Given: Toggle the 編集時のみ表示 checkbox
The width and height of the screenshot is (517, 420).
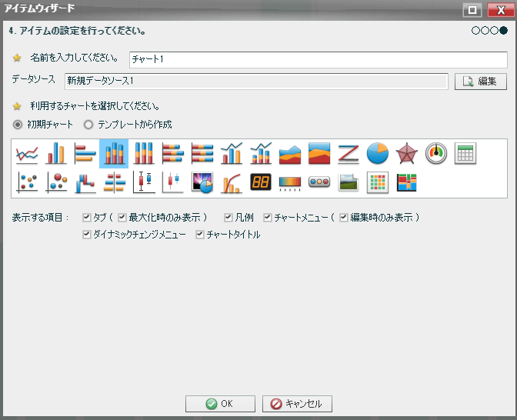Looking at the screenshot, I should [344, 217].
